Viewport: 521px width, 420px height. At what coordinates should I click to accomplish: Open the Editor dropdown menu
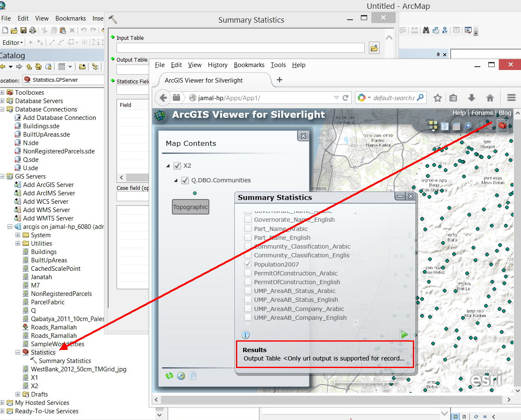pos(13,42)
